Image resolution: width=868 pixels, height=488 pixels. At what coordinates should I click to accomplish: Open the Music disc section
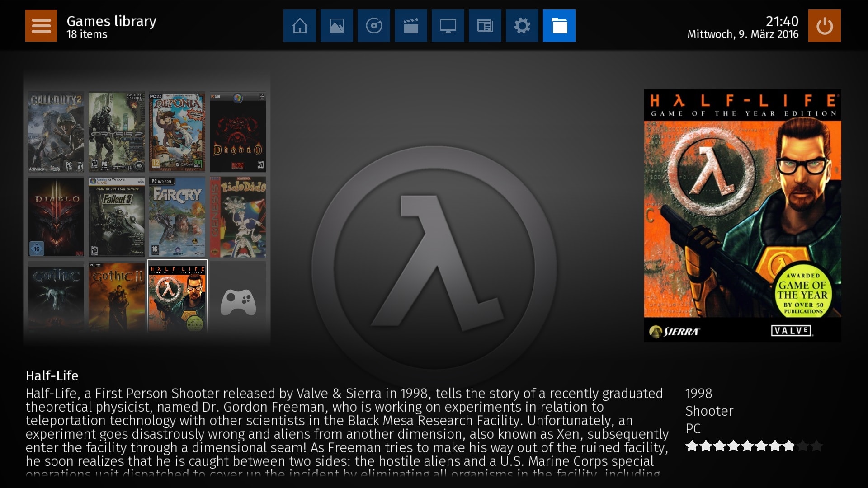point(374,26)
